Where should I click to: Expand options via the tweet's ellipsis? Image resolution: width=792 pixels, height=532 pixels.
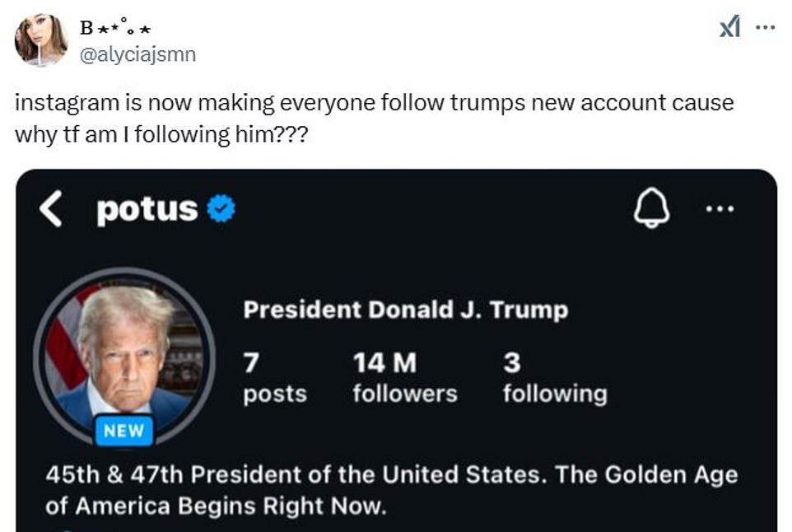[764, 26]
